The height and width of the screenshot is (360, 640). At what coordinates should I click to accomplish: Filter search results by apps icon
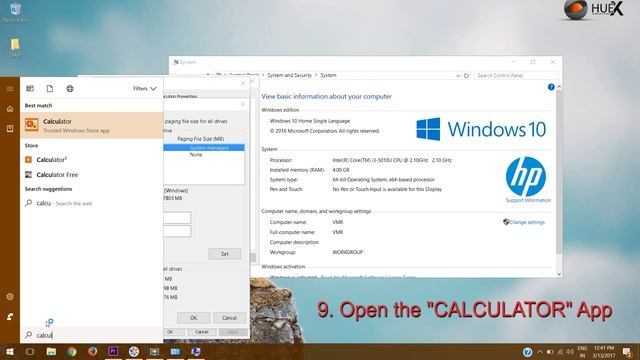point(30,89)
